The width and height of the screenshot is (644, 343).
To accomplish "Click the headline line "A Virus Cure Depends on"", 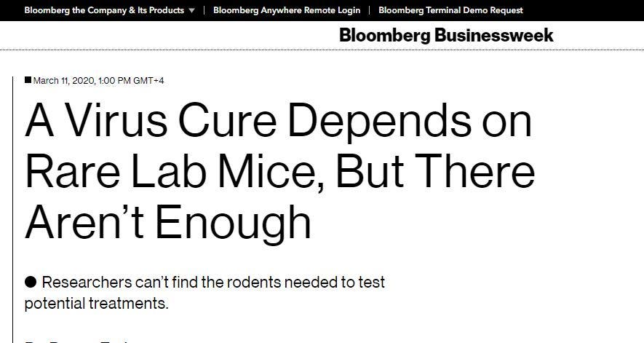I will (279, 121).
